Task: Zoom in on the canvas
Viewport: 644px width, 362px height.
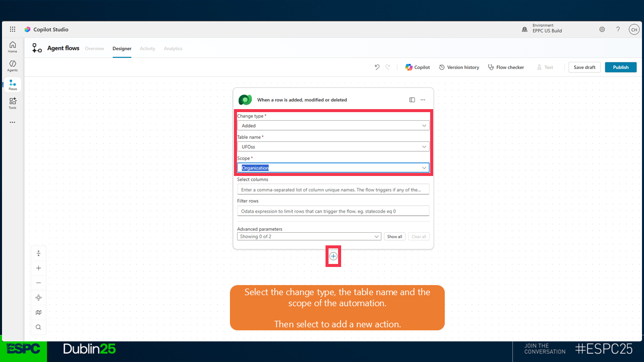Action: point(39,268)
